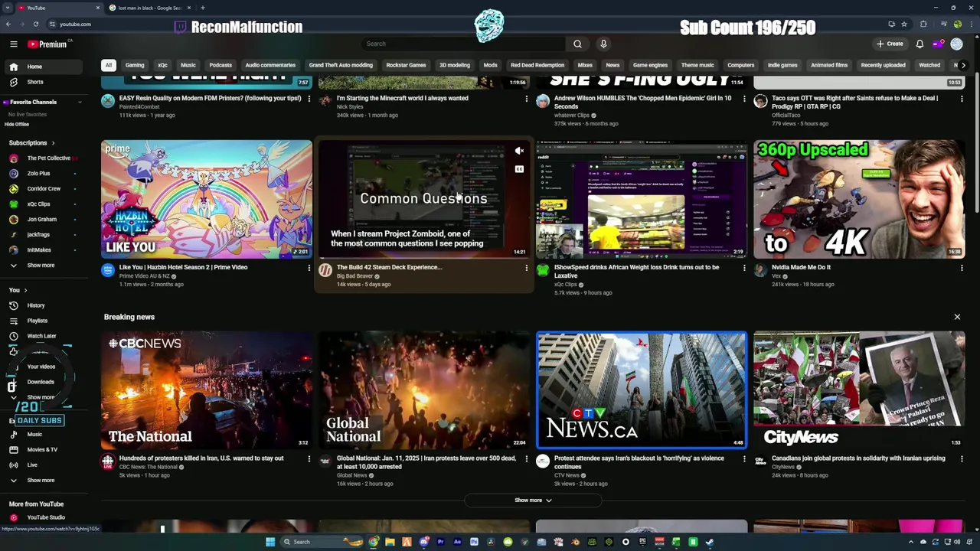Click the search magnifier button
This screenshot has height=551, width=980.
pyautogui.click(x=577, y=44)
